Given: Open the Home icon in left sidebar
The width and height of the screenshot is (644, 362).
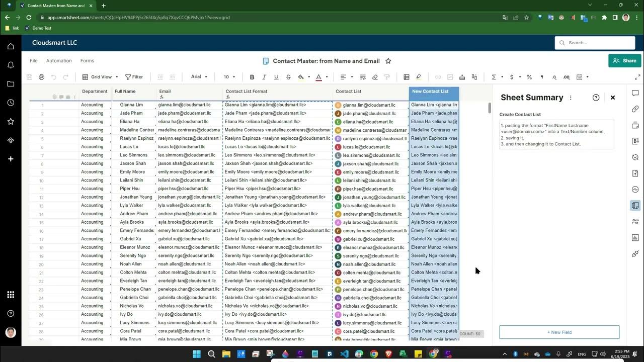Looking at the screenshot, I should tap(11, 46).
